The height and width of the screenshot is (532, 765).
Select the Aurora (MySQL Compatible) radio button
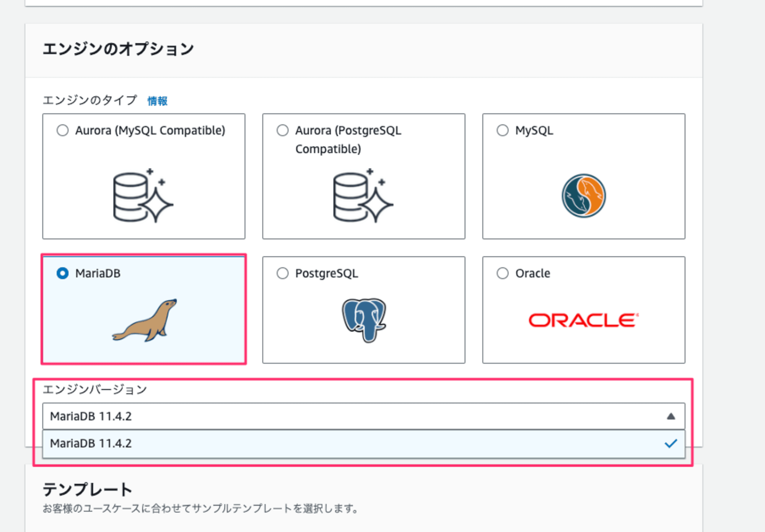coord(62,130)
